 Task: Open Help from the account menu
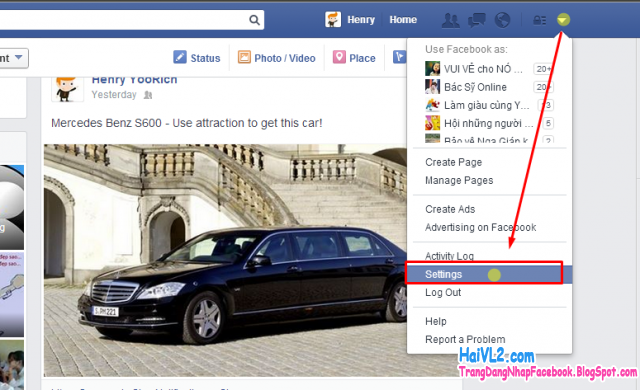pos(436,321)
